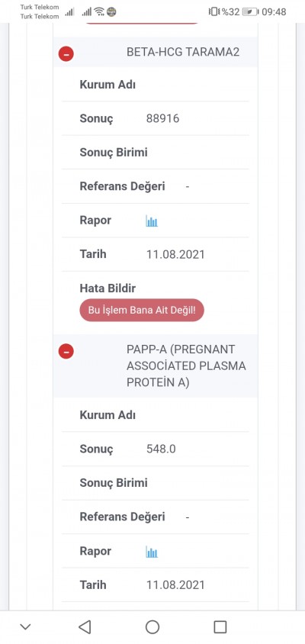The image size is (305, 644).
Task: Tap the Android back navigation triangle
Action: coord(85,626)
